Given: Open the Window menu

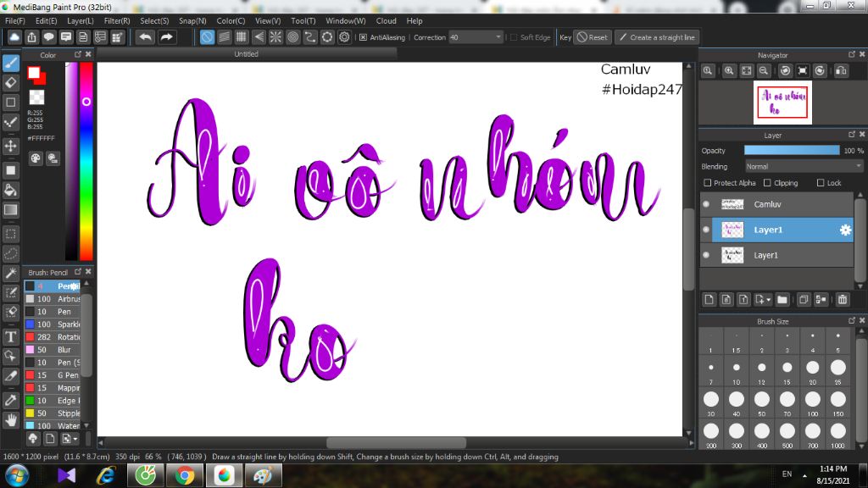Looking at the screenshot, I should pos(346,21).
